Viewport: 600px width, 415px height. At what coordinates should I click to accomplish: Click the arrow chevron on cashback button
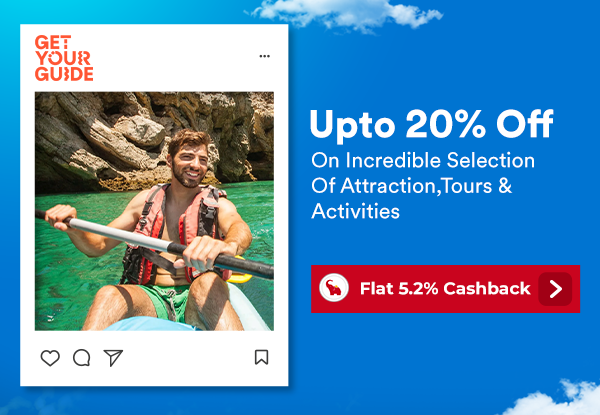pos(555,289)
